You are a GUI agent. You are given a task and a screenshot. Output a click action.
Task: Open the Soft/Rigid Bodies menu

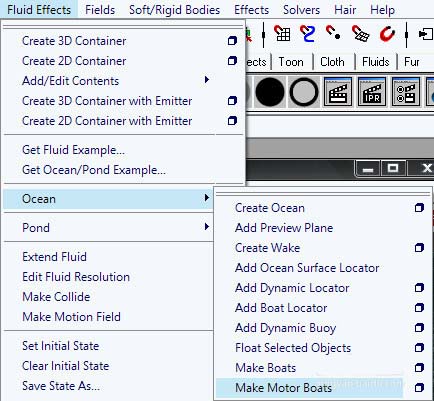tap(174, 10)
